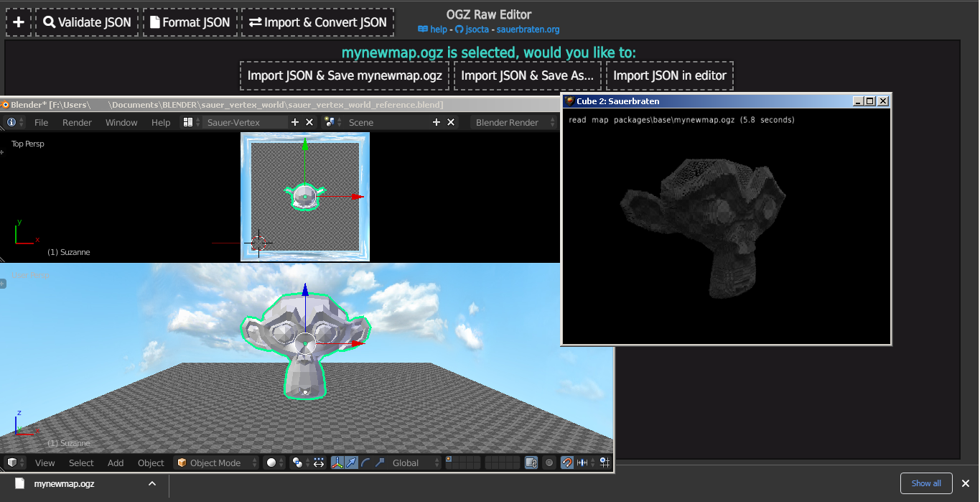Click Import JSON & Save As...

click(x=528, y=75)
